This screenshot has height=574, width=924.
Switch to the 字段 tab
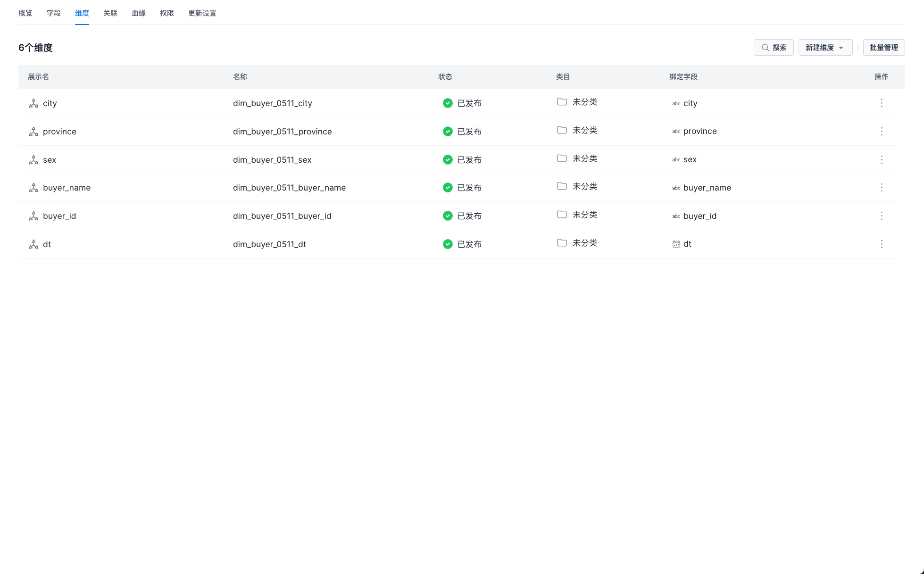pos(54,13)
